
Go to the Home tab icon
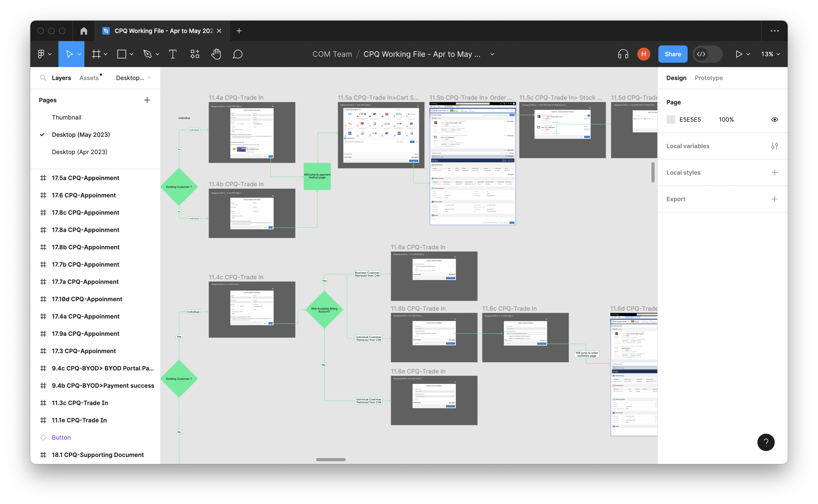click(x=84, y=31)
